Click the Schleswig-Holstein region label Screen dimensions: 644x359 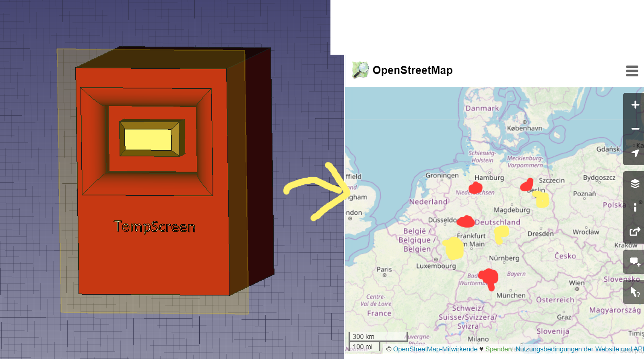482,157
